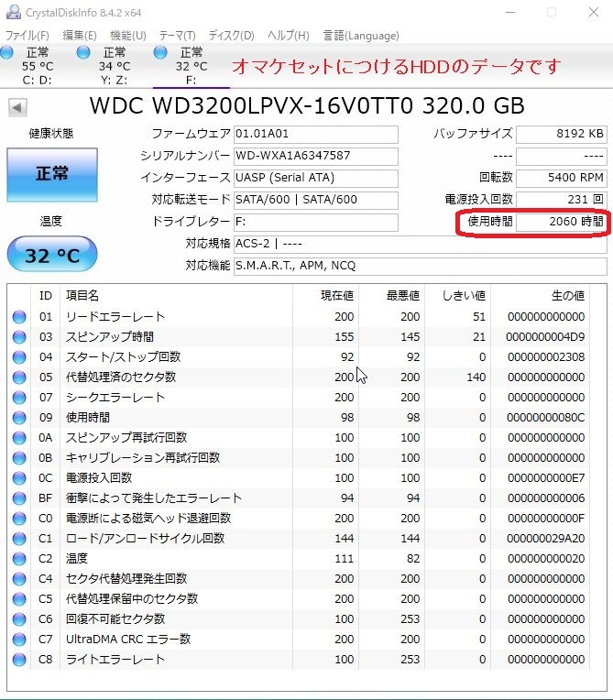The image size is (613, 700).
Task: Click the 現在値 column header
Action: click(326, 296)
